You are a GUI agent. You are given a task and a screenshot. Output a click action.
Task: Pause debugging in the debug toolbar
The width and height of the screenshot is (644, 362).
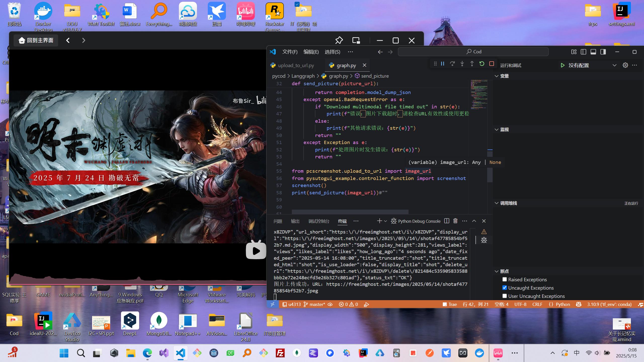point(442,64)
